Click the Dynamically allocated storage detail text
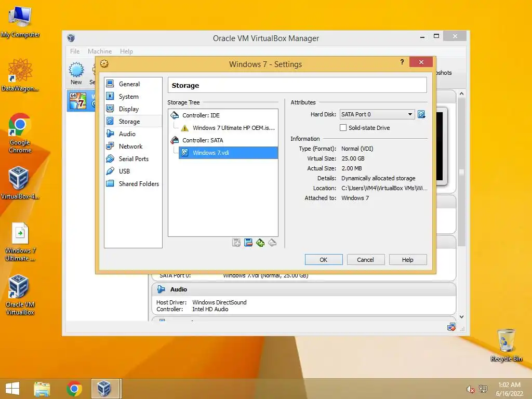Screen dimensions: 532x399 point(378,178)
